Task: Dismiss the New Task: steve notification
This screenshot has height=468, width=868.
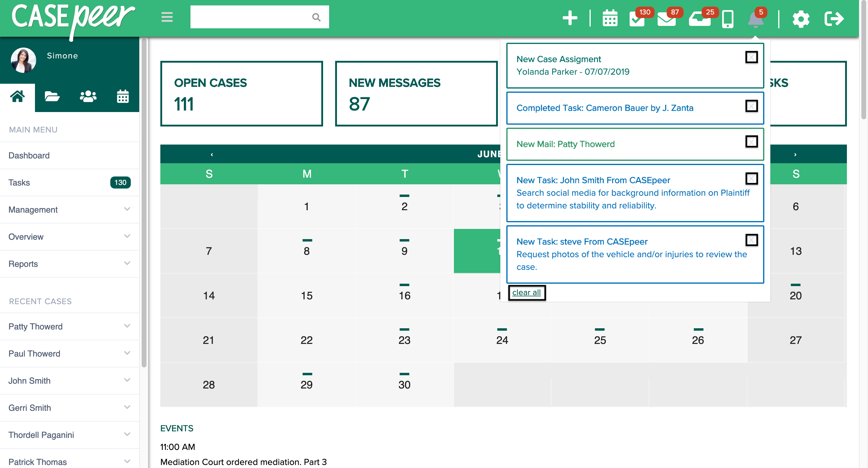Action: pos(752,240)
